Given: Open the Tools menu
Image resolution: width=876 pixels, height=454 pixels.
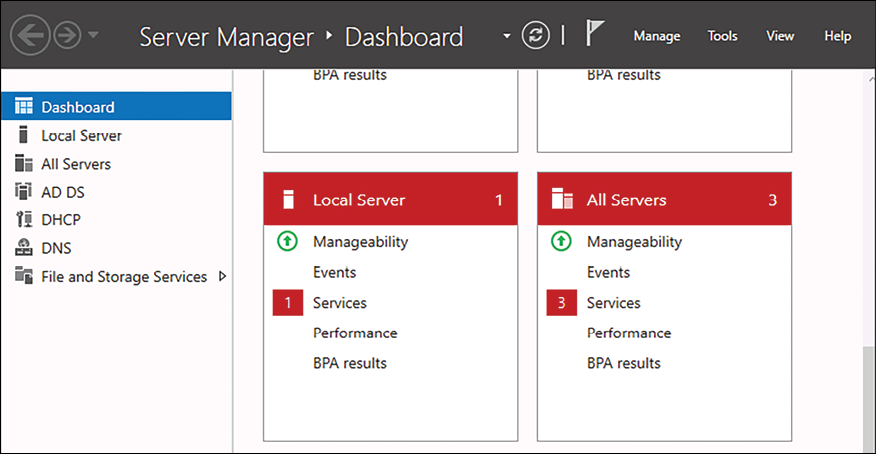Looking at the screenshot, I should 722,36.
